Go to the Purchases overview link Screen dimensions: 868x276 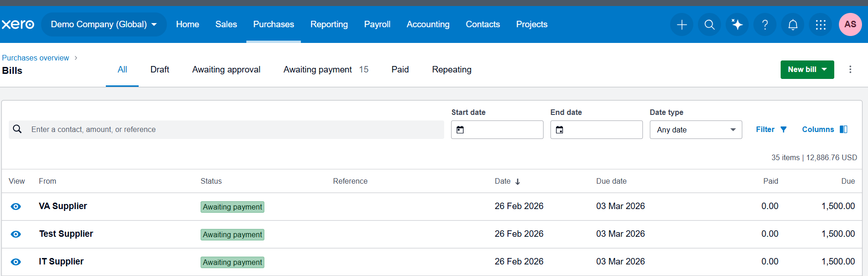coord(36,58)
